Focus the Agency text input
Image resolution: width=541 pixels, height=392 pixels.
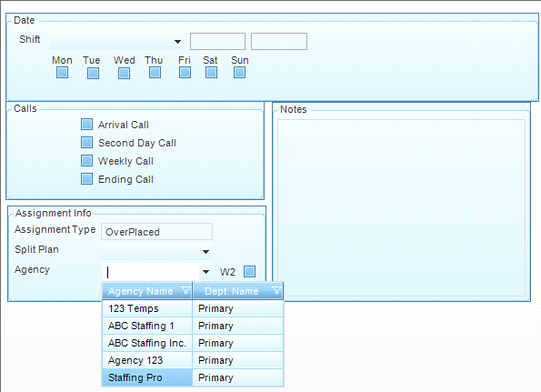(x=151, y=272)
